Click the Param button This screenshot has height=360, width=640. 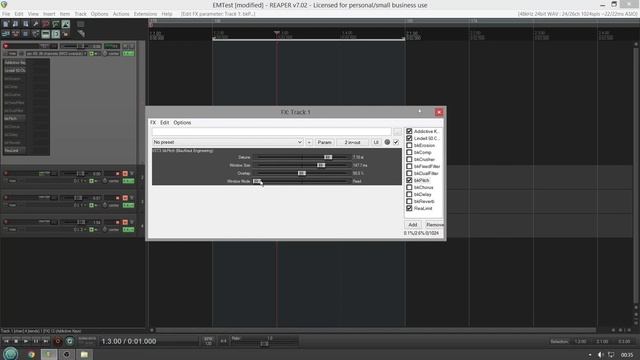pyautogui.click(x=324, y=142)
